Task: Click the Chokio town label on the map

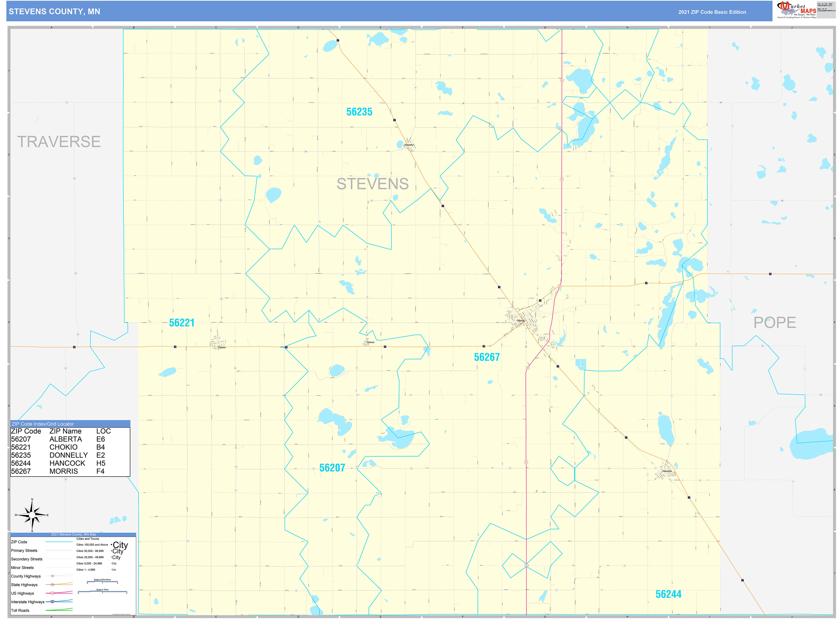Action: tap(222, 347)
